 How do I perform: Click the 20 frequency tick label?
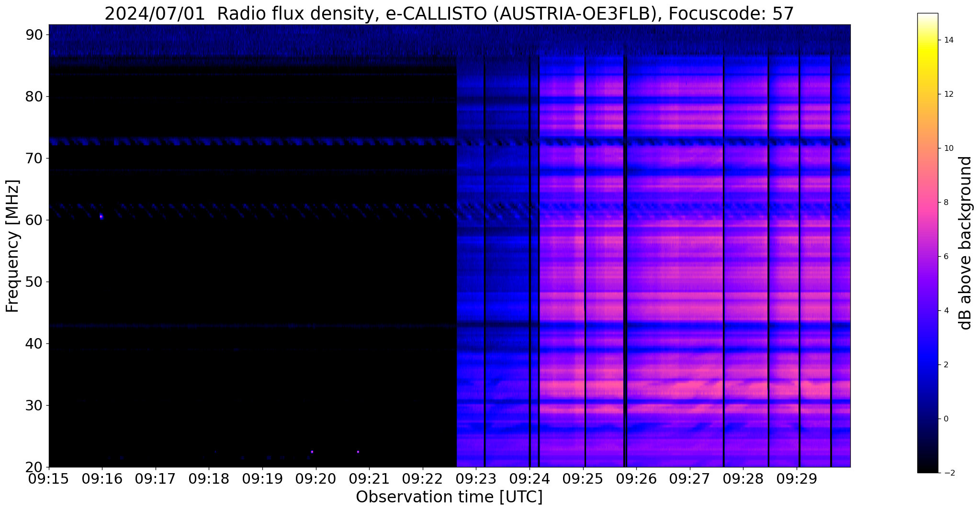coord(34,467)
